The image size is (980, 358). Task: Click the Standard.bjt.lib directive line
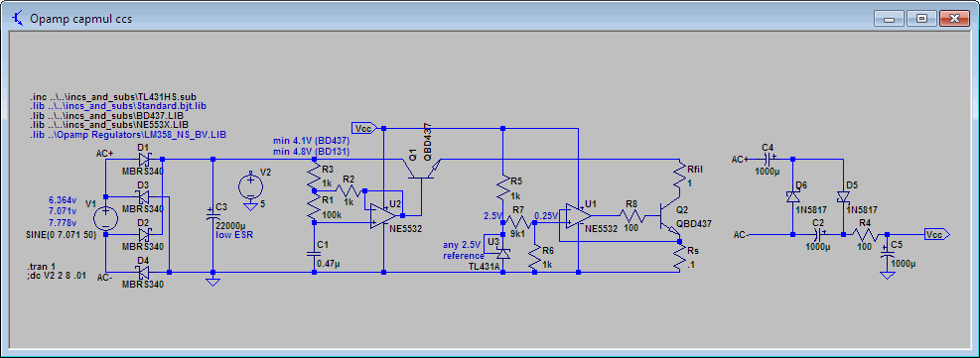coord(117,107)
